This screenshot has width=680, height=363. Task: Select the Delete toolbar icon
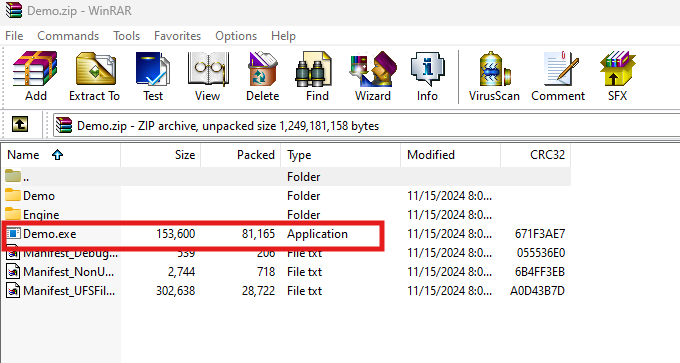click(x=262, y=76)
